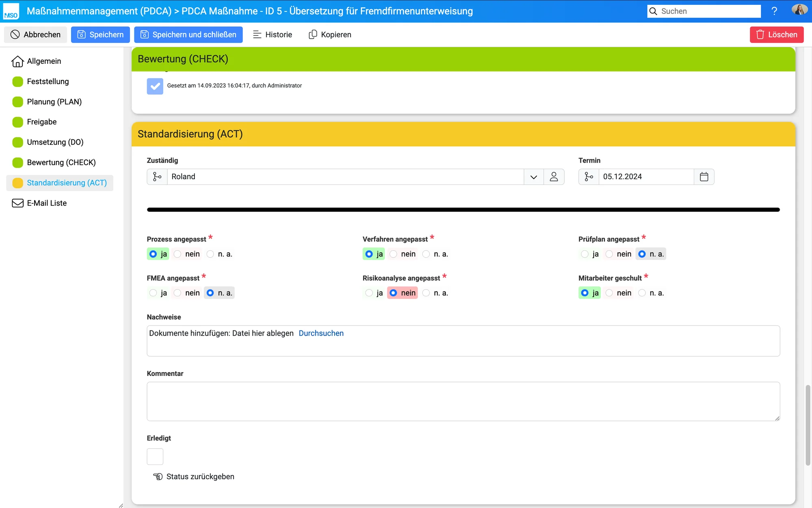Click the Durchsuchen link
Image resolution: width=812 pixels, height=508 pixels.
(321, 333)
